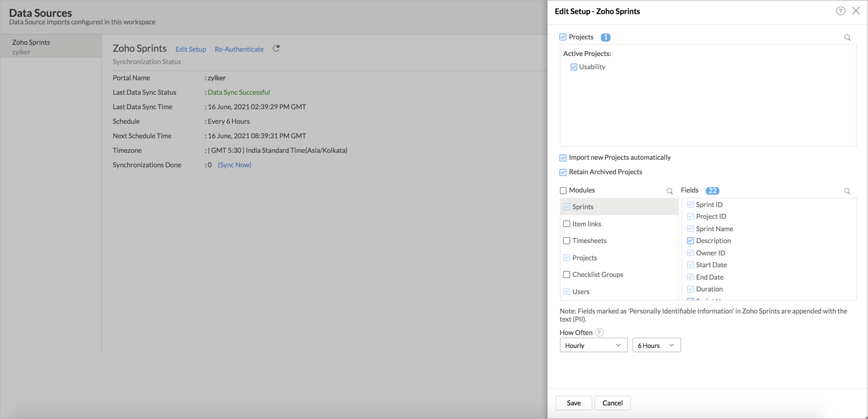This screenshot has height=419, width=868.
Task: Cancel the Edit Setup changes
Action: click(x=612, y=403)
